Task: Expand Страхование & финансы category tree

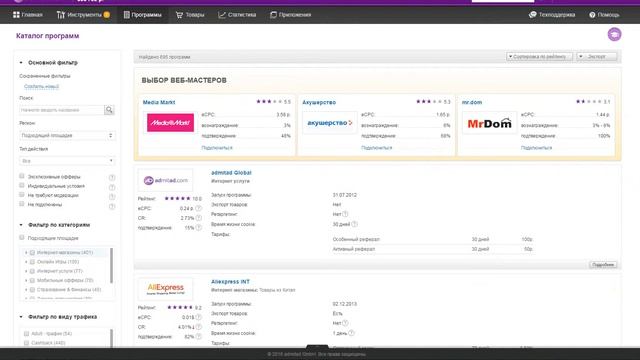Action: point(26,290)
